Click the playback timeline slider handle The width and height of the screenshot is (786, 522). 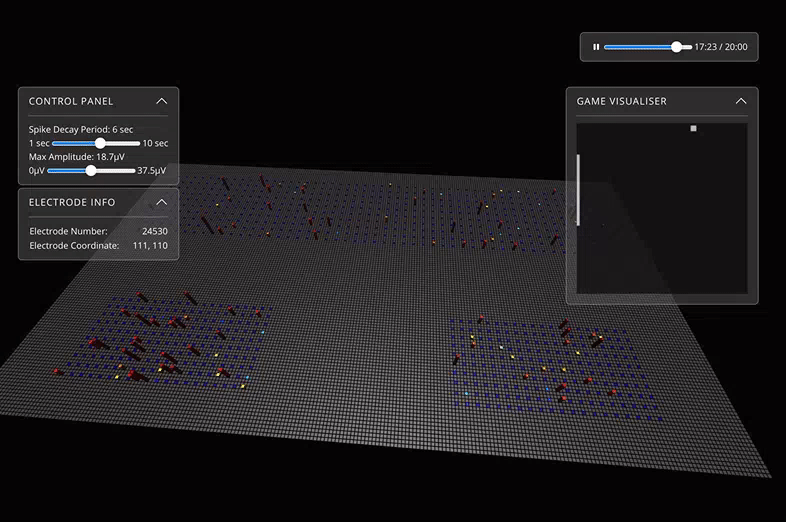click(677, 47)
